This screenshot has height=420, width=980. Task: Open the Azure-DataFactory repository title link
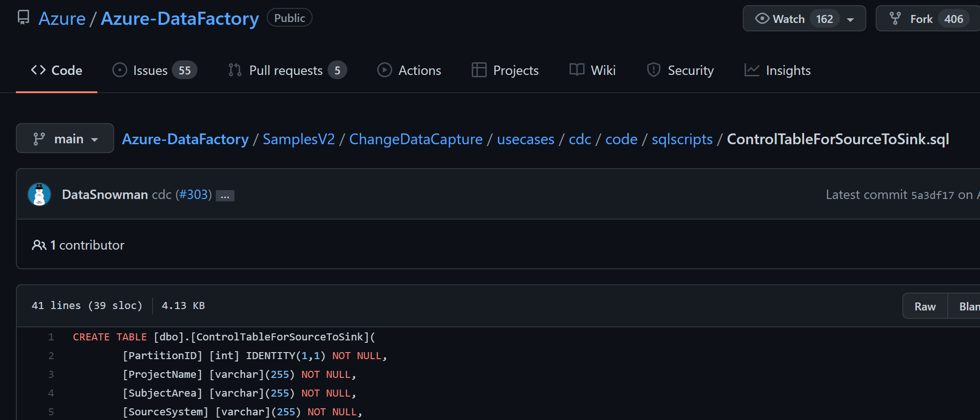180,19
